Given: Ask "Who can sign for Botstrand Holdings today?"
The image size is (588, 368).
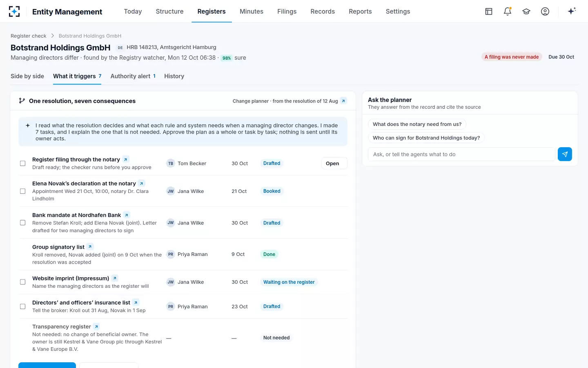Looking at the screenshot, I should [426, 138].
